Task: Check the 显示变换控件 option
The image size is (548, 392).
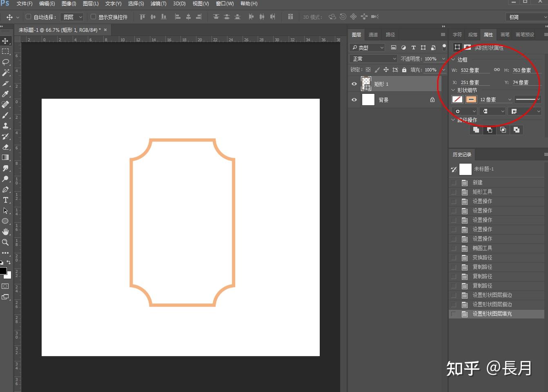Action: point(93,17)
